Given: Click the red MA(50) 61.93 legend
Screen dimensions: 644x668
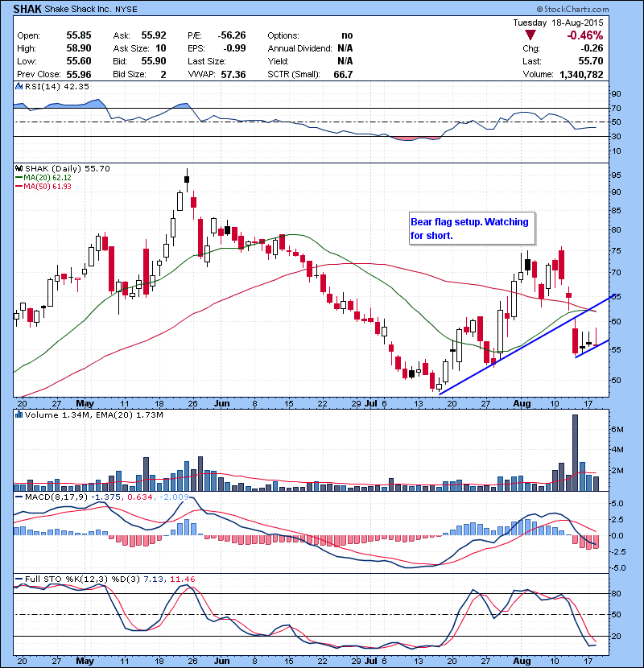Looking at the screenshot, I should pos(43,187).
